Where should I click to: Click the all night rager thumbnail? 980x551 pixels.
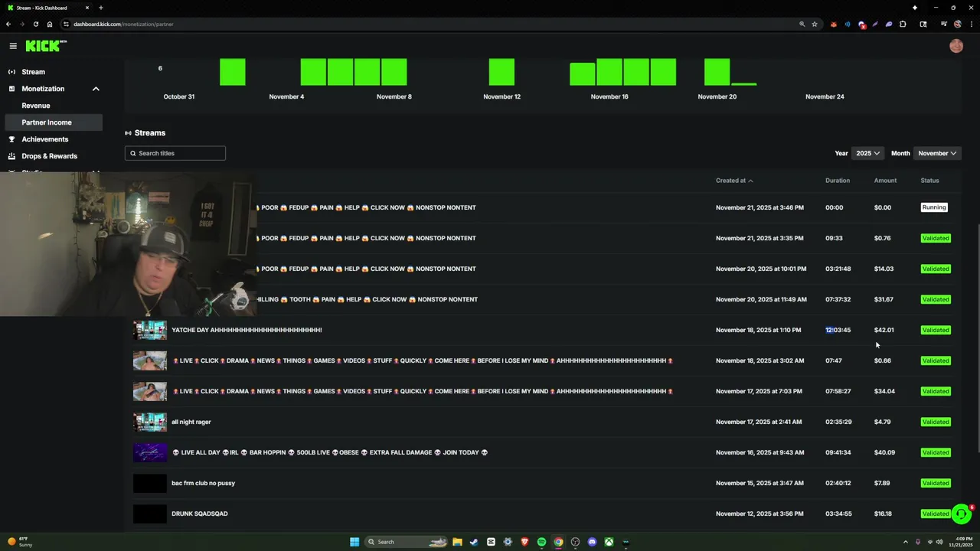pos(150,422)
